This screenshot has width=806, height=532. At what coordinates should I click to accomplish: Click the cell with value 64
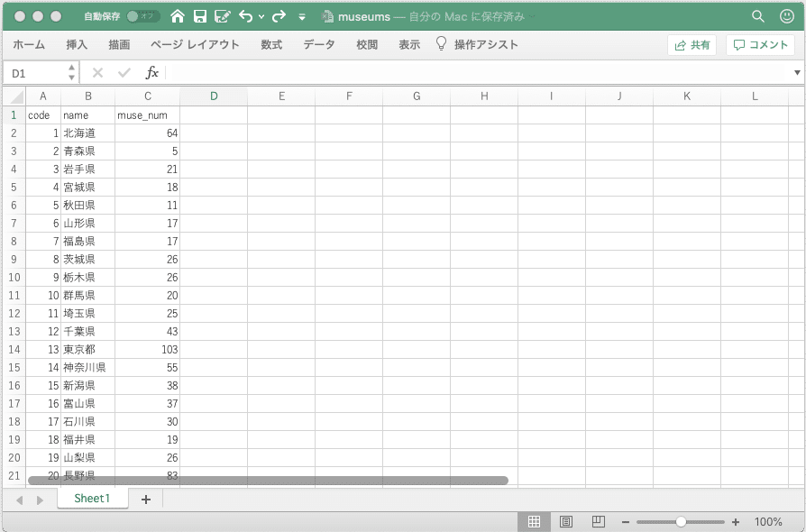(148, 133)
